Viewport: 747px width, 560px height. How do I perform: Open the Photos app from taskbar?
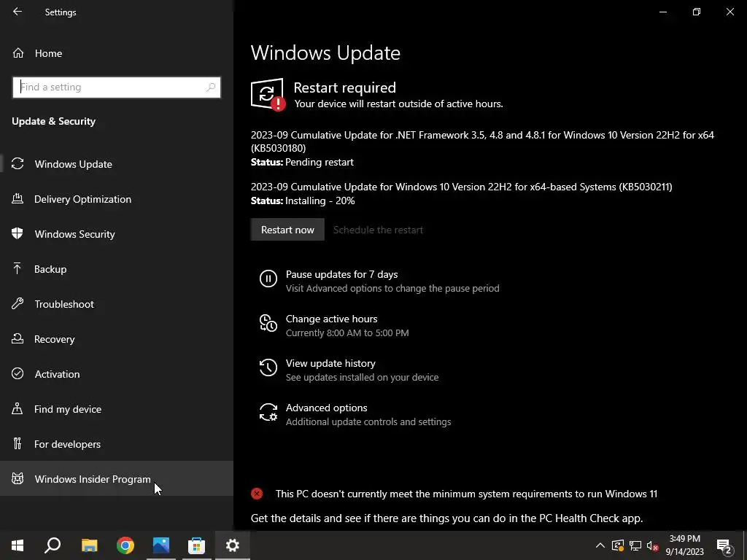tap(161, 545)
